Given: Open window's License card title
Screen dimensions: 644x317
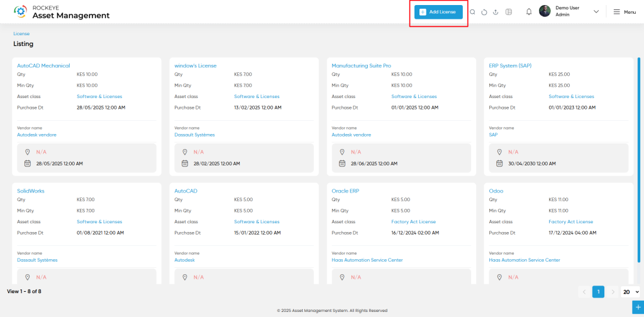Looking at the screenshot, I should [196, 65].
